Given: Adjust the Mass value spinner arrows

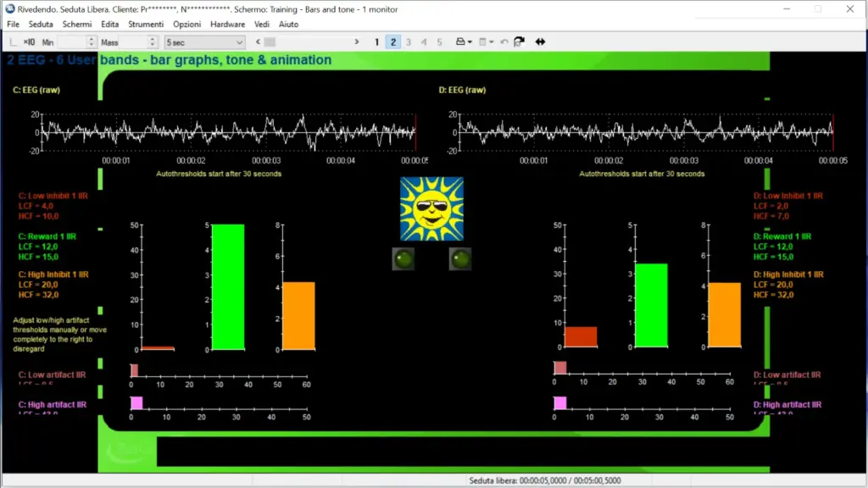Looking at the screenshot, I should click(153, 42).
